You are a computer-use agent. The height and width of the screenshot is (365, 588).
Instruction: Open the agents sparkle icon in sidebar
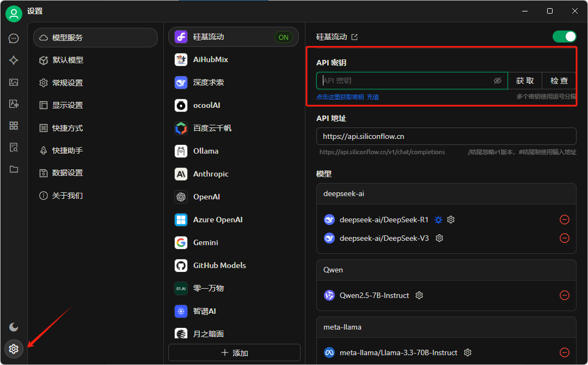[14, 60]
